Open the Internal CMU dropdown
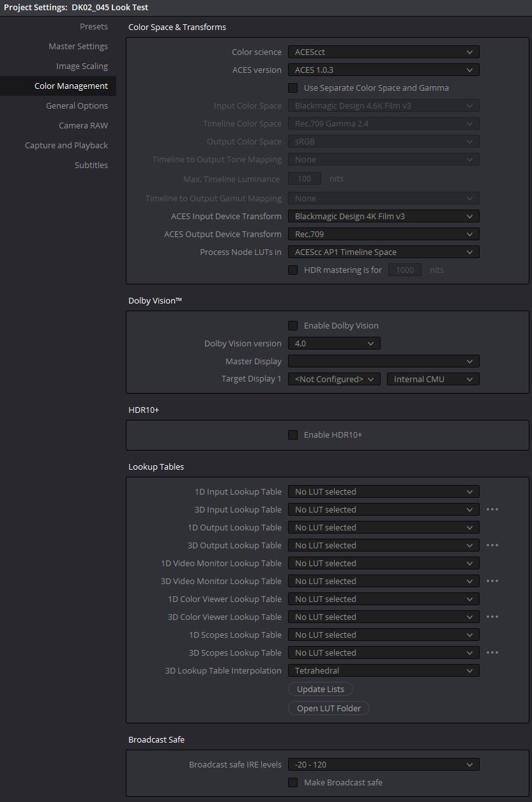 tap(433, 379)
